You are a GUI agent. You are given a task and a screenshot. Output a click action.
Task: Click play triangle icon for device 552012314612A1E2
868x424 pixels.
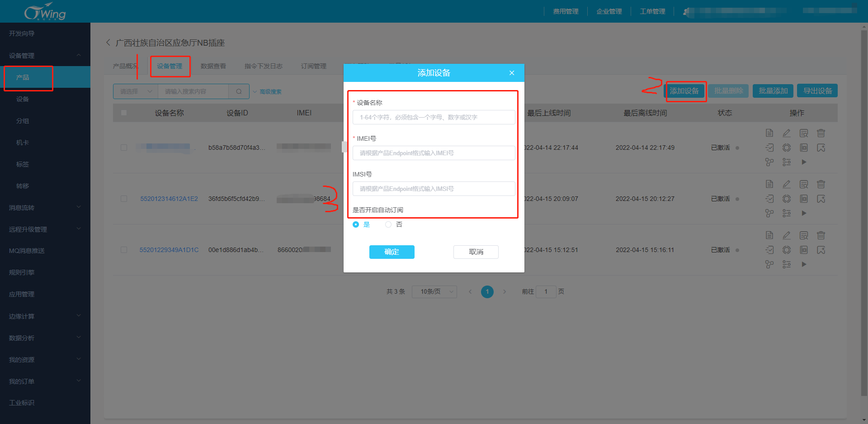coord(804,213)
